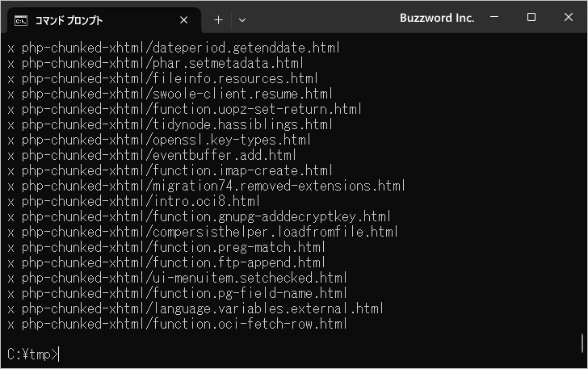Screen dimensions: 588x369
Task: Click the Buzzword Inc. title text
Action: (437, 18)
